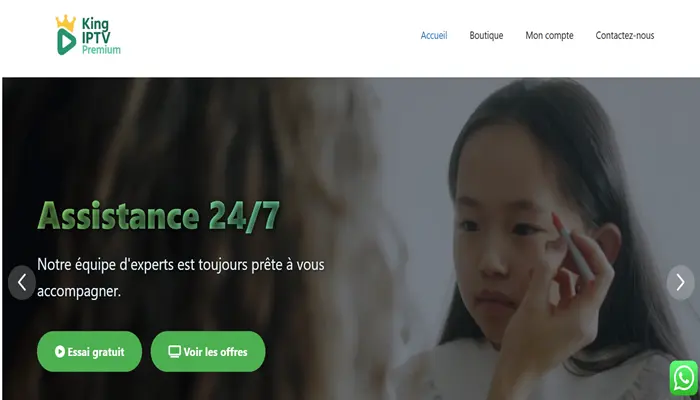The image size is (700, 400).
Task: Click the crown icon in the logo
Action: coord(66,22)
